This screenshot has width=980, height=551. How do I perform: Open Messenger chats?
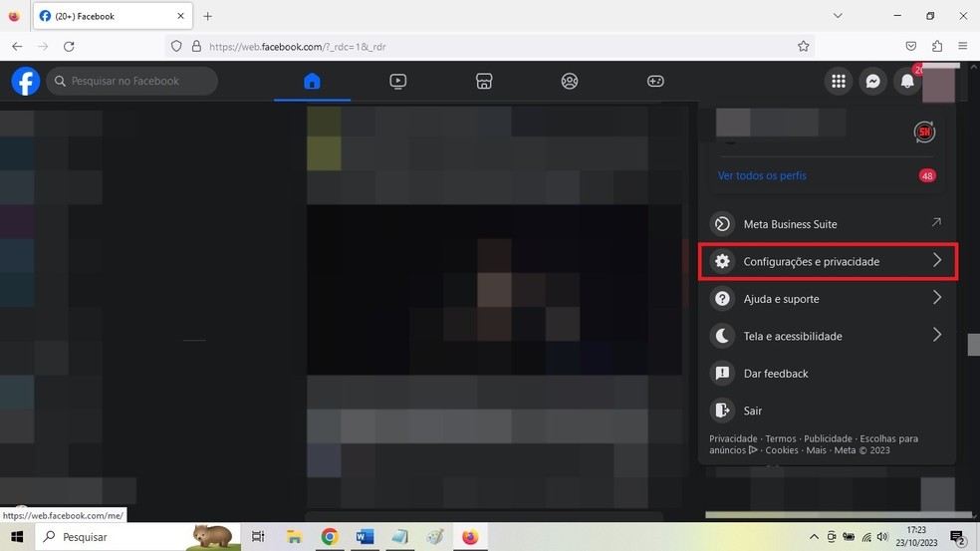(873, 82)
